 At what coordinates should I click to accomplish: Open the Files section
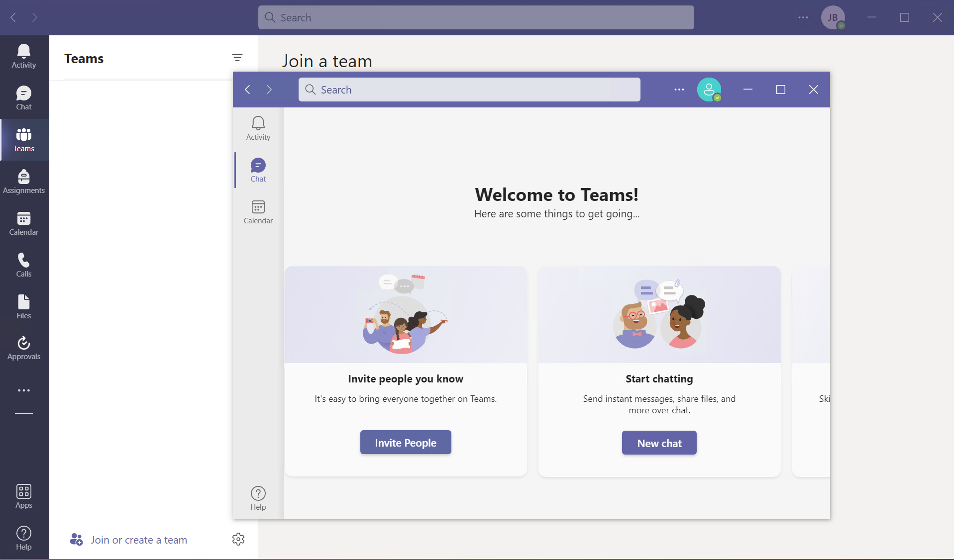pyautogui.click(x=23, y=306)
